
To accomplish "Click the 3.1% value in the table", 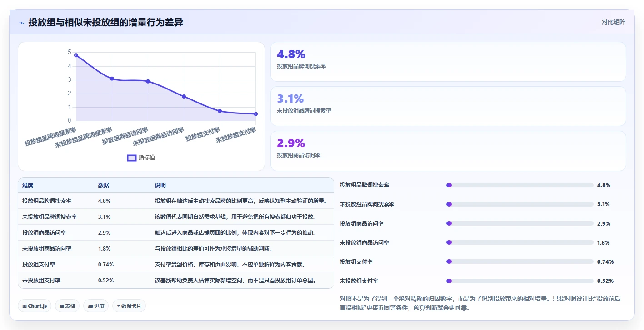I will pyautogui.click(x=104, y=217).
